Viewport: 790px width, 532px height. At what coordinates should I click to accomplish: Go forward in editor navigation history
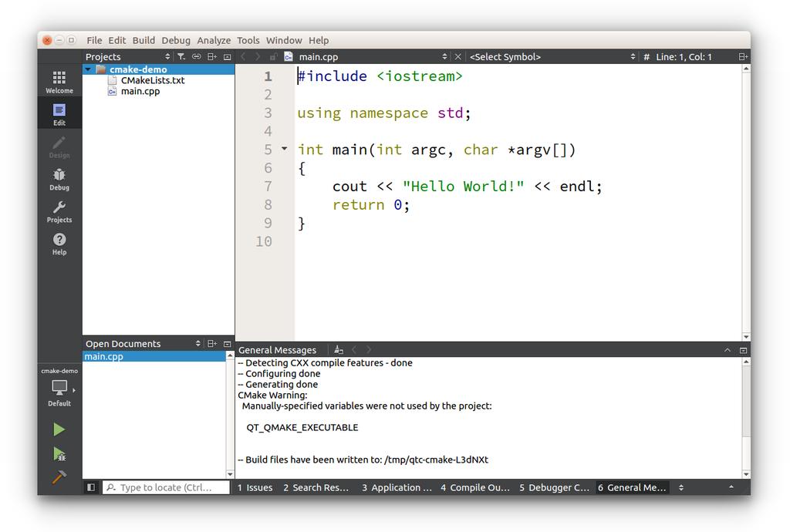pos(258,57)
